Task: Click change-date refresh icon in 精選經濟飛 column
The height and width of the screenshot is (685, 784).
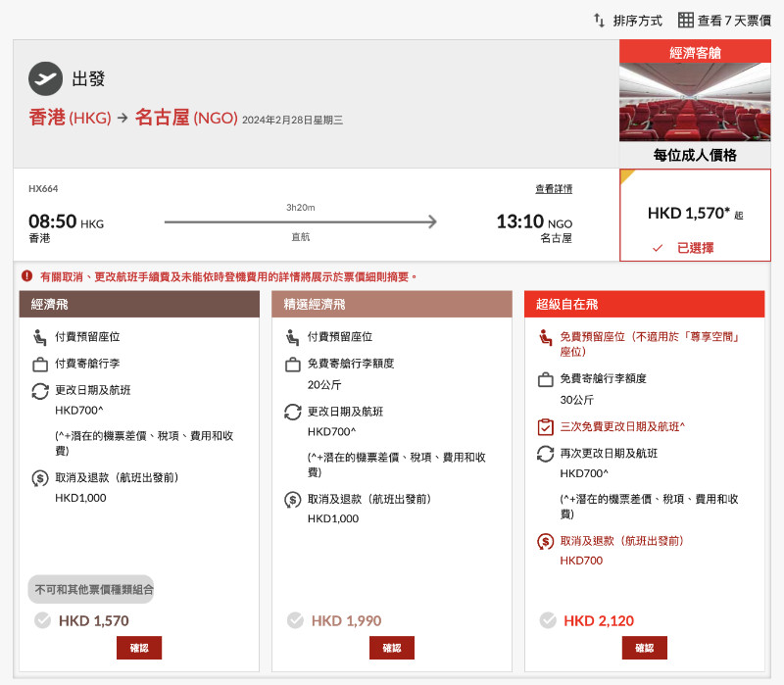Action: pos(292,413)
